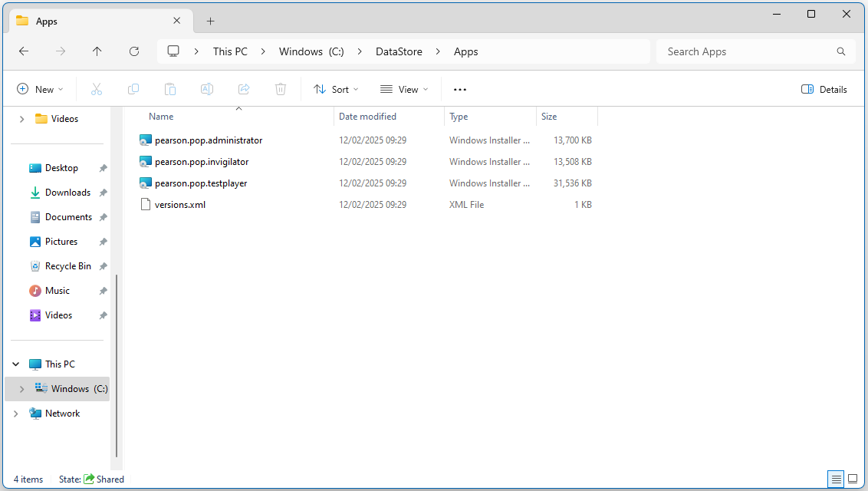Open the New dropdown
This screenshot has height=491, width=868.
point(40,89)
